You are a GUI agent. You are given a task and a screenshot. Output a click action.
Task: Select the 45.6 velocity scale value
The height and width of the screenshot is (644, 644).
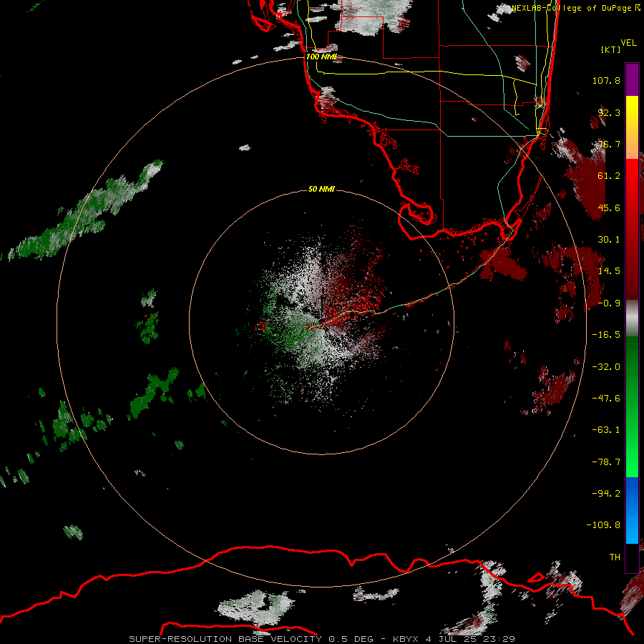pyautogui.click(x=609, y=208)
